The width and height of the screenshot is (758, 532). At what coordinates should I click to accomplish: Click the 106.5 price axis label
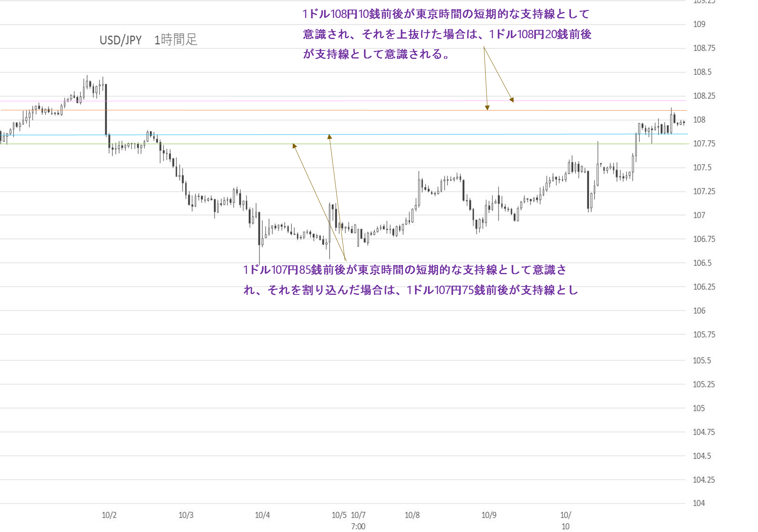pyautogui.click(x=702, y=263)
